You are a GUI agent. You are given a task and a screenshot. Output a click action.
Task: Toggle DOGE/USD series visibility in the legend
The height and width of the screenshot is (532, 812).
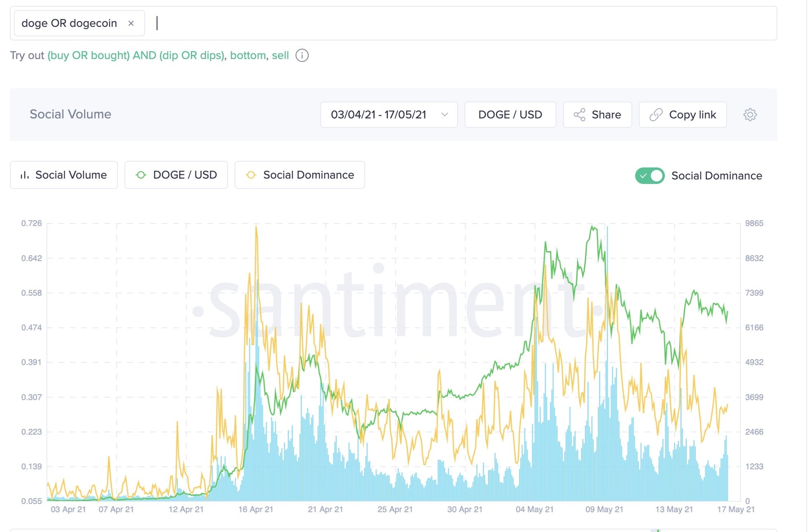tap(176, 175)
